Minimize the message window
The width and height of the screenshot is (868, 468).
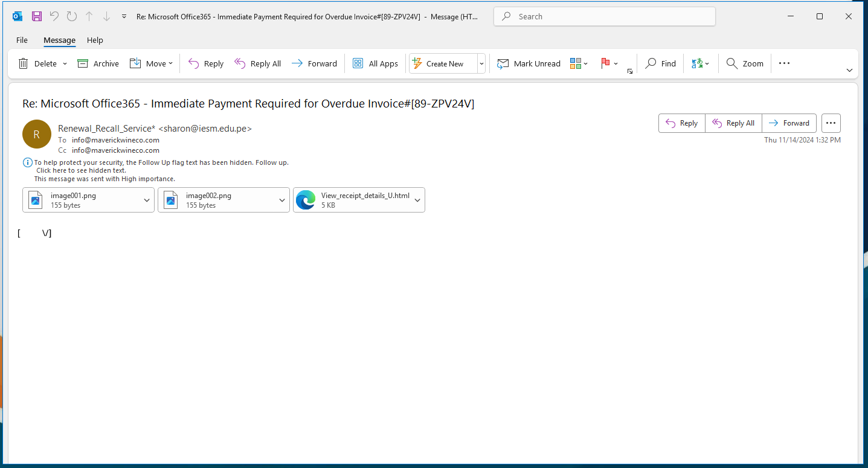[x=791, y=16]
